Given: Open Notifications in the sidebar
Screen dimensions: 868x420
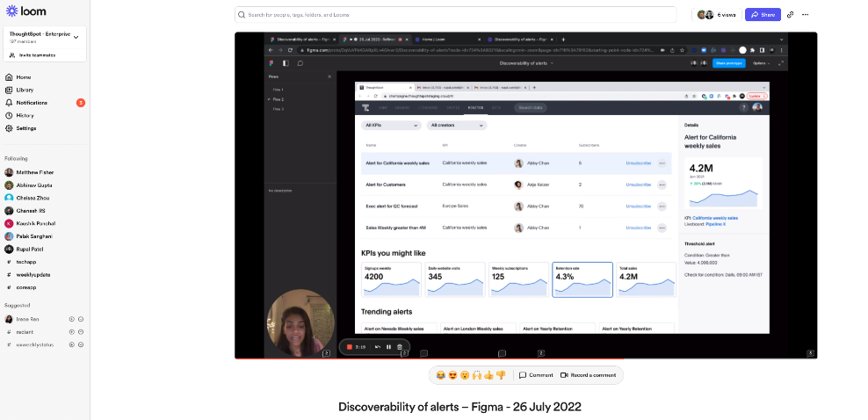Looking at the screenshot, I should pyautogui.click(x=32, y=103).
